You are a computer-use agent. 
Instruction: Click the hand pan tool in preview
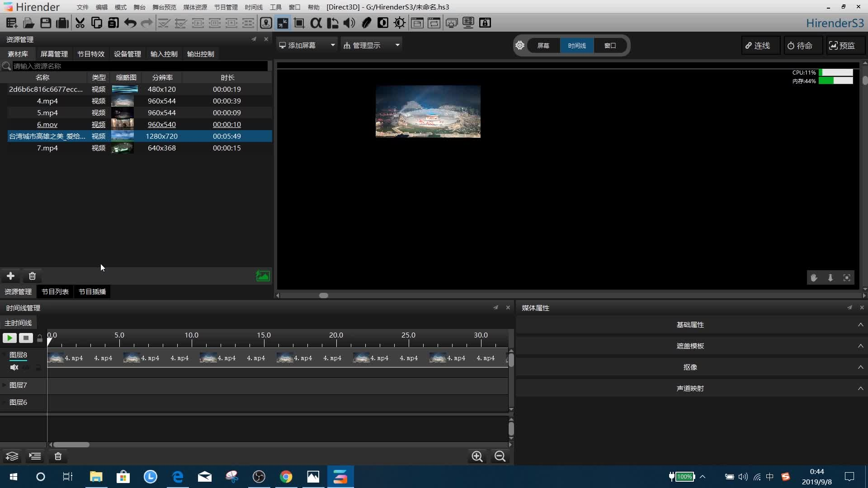(814, 278)
